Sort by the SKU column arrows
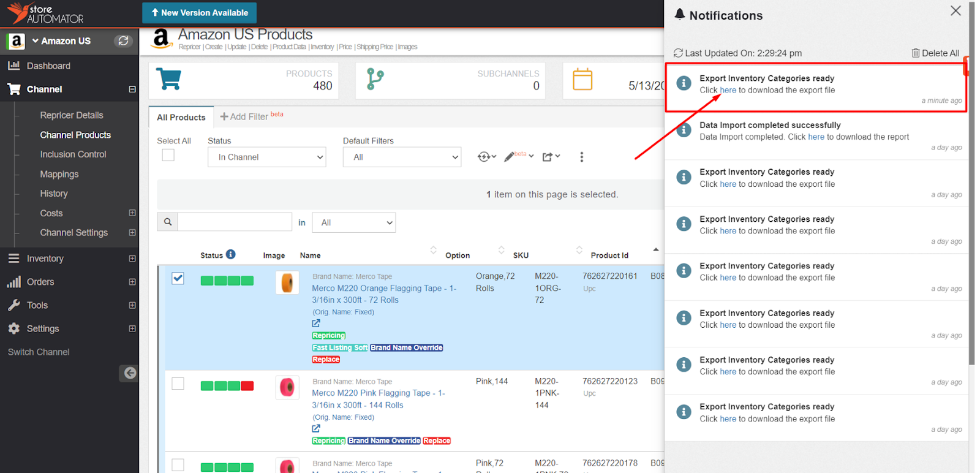Viewport: 980px width, 473px height. (x=579, y=250)
